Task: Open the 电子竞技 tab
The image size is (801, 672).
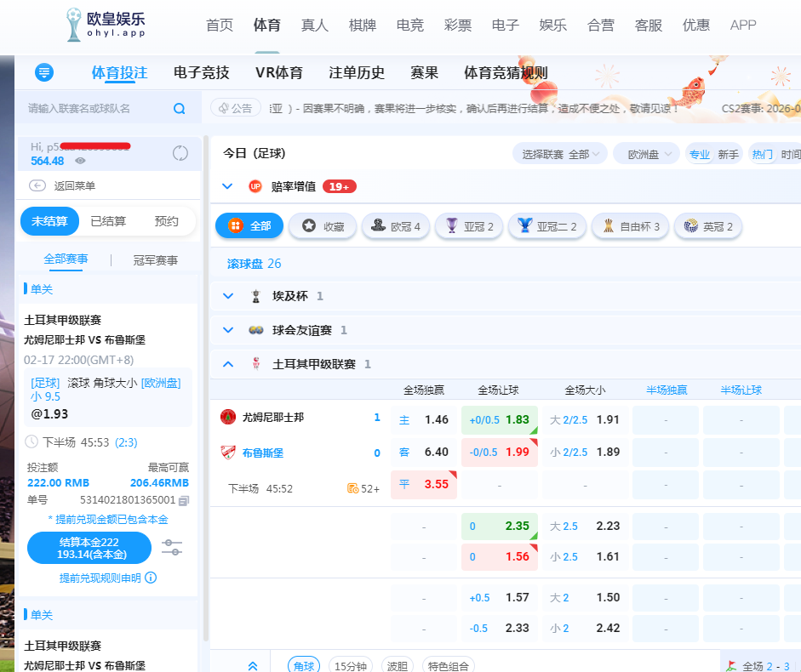Action: pos(201,72)
